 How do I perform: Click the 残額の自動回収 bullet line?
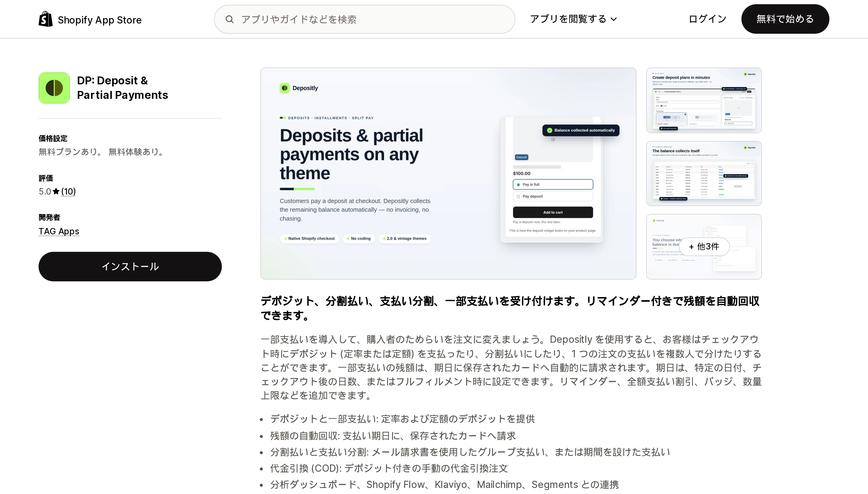393,436
